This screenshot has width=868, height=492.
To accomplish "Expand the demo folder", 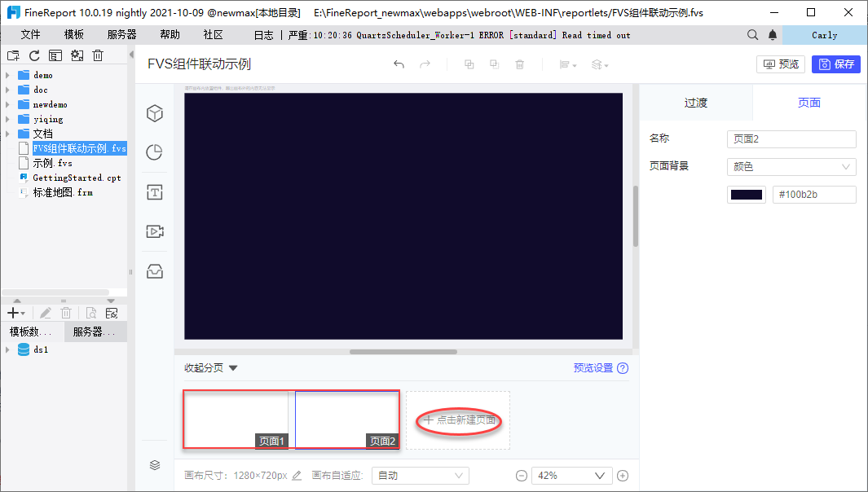I will (7, 75).
